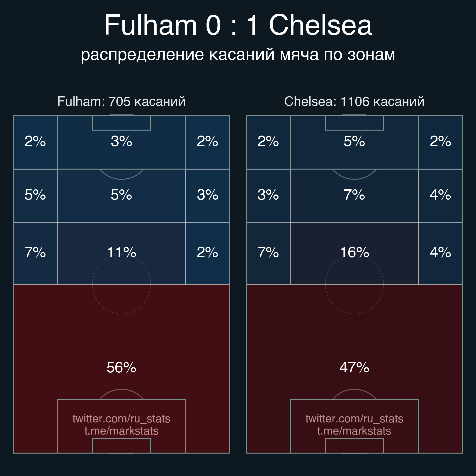Click the "Fulham 0 : 1 Chelsea" title

238,25
